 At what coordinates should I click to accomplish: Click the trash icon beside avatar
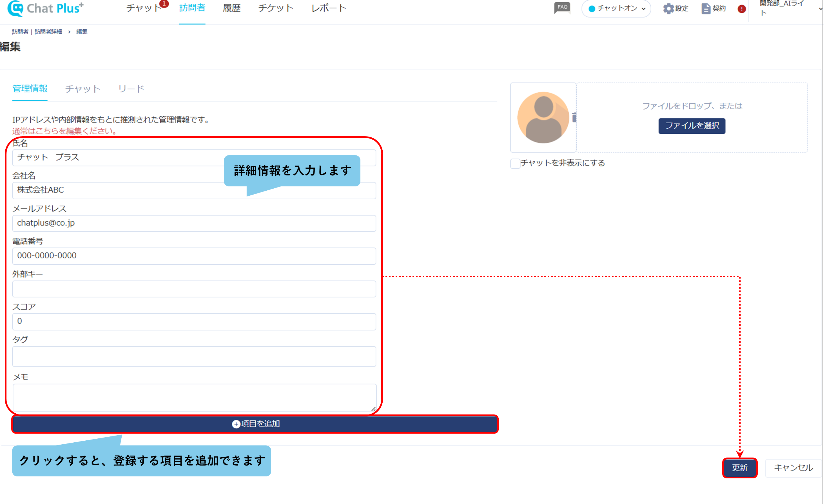coord(574,117)
